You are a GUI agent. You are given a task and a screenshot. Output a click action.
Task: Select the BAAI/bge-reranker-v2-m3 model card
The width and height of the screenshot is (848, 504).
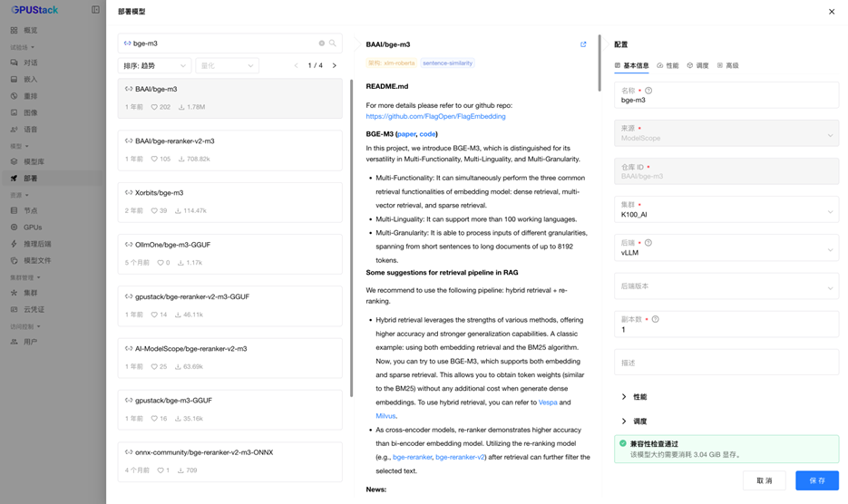point(229,150)
